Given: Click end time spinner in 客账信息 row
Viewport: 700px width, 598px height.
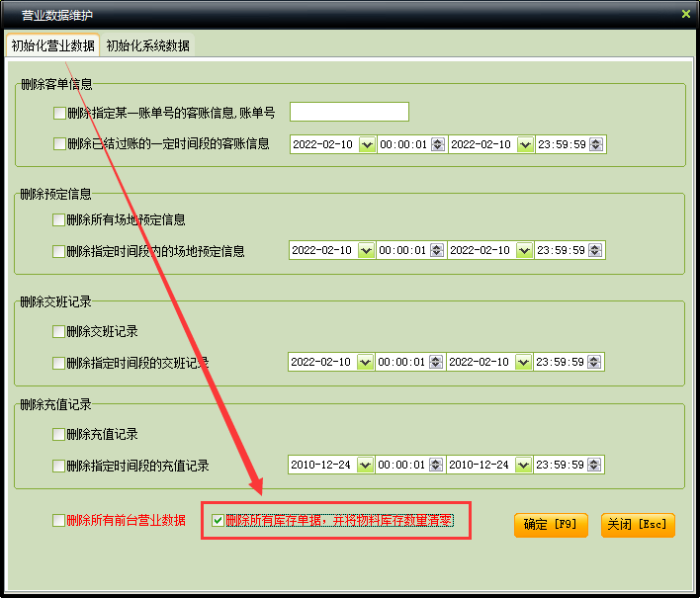Looking at the screenshot, I should (595, 144).
